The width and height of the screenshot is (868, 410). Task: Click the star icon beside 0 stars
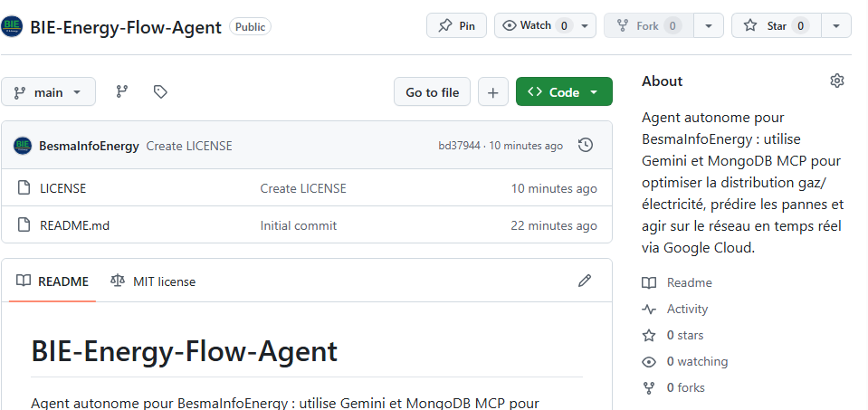649,335
